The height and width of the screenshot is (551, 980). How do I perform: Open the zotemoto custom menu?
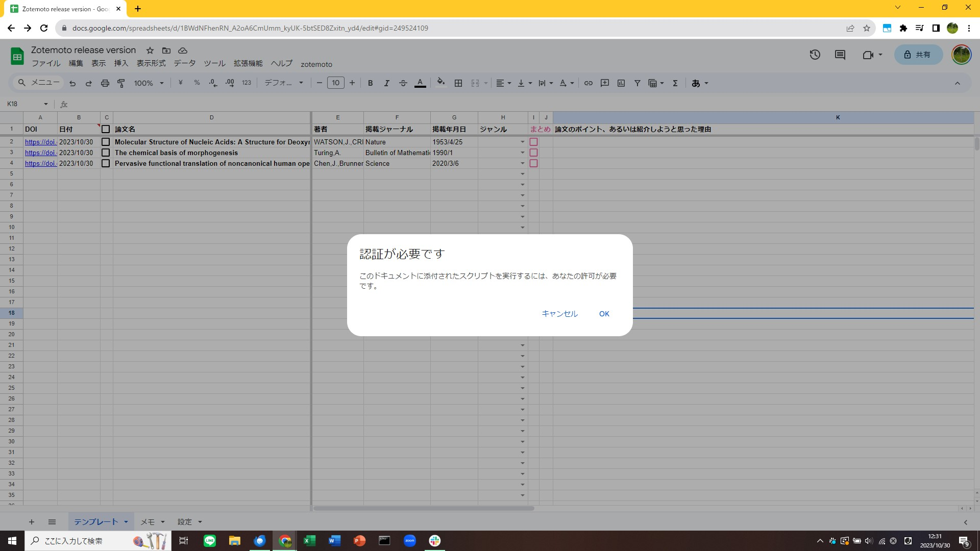click(316, 64)
